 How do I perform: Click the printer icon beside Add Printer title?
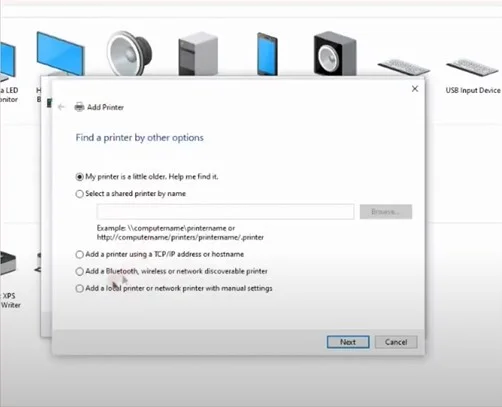pyautogui.click(x=79, y=107)
